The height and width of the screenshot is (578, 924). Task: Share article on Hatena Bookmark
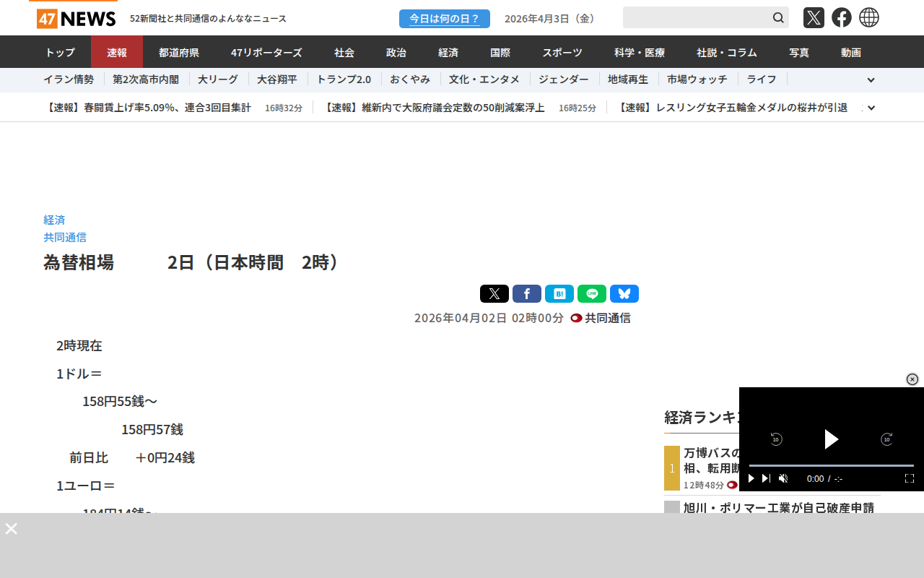tap(559, 293)
